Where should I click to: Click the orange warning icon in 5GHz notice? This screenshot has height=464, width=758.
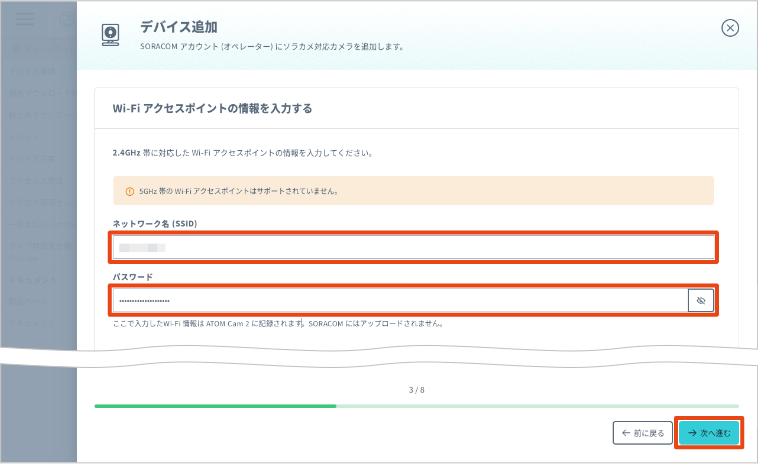point(129,191)
